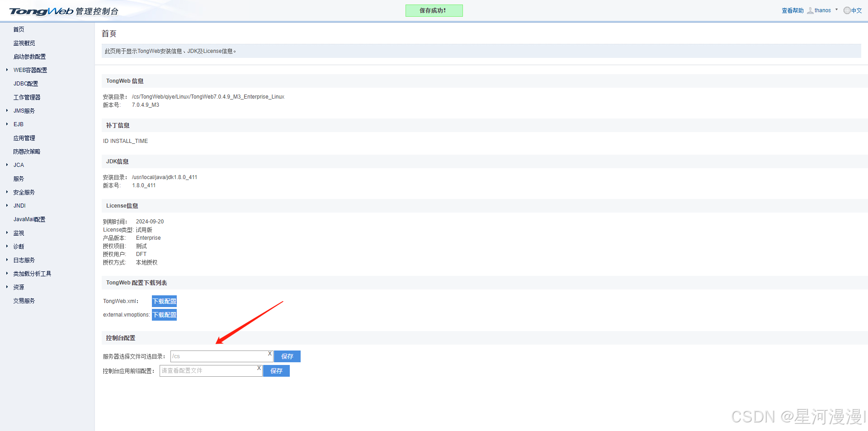Select JMS服务 menu label
The image size is (868, 431).
coord(24,111)
